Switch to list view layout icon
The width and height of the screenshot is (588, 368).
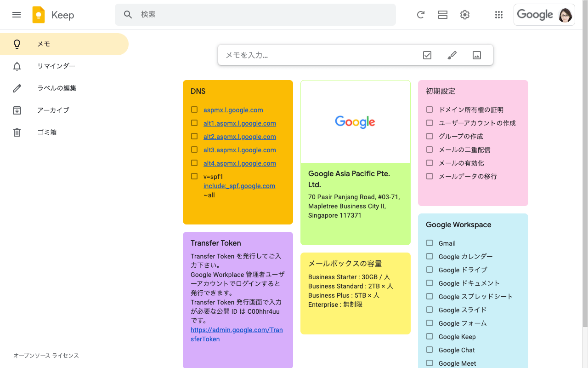pos(443,15)
